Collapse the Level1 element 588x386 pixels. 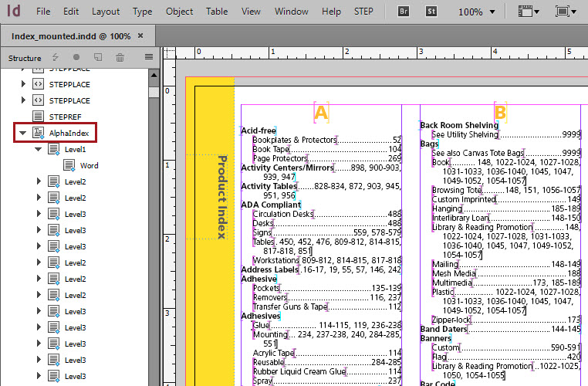38,149
